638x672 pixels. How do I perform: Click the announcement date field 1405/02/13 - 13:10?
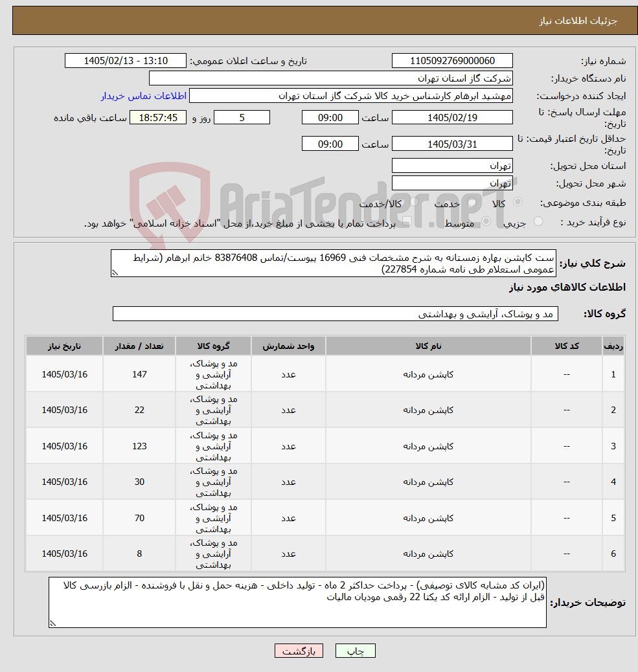click(126, 61)
